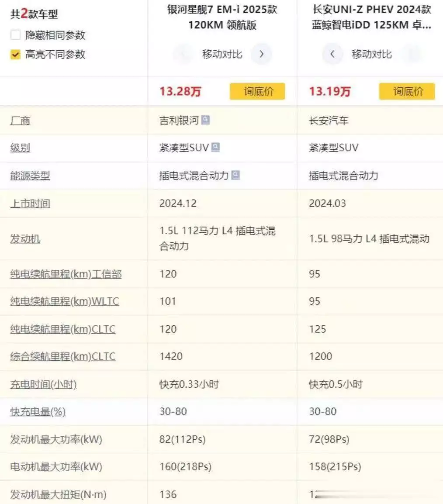Click the 共2款车型 heading
The height and width of the screenshot is (504, 443).
point(34,14)
